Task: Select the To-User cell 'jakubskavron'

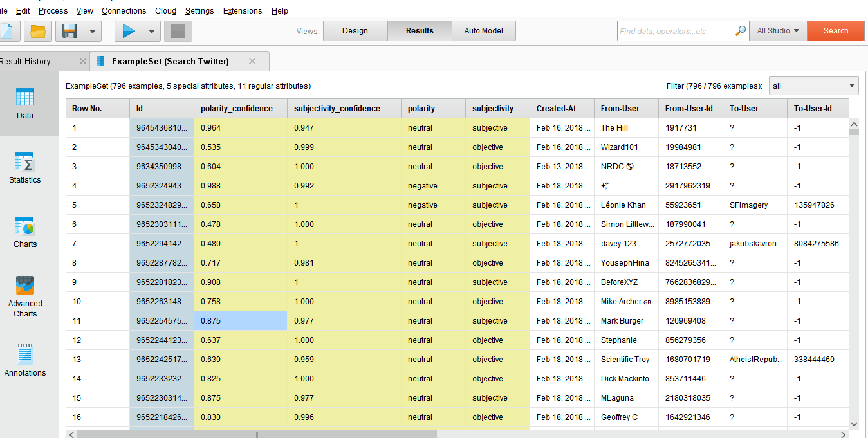Action: 755,244
